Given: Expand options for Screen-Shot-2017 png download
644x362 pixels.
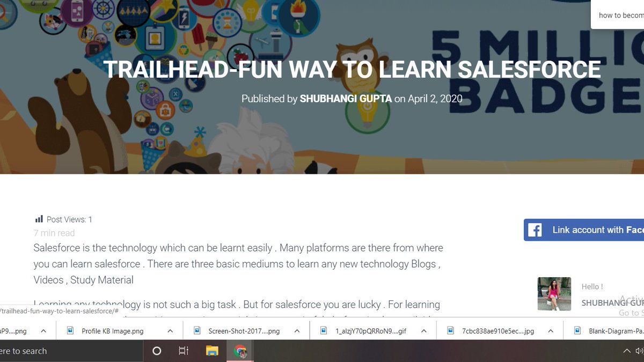Looking at the screenshot, I should click(x=297, y=331).
